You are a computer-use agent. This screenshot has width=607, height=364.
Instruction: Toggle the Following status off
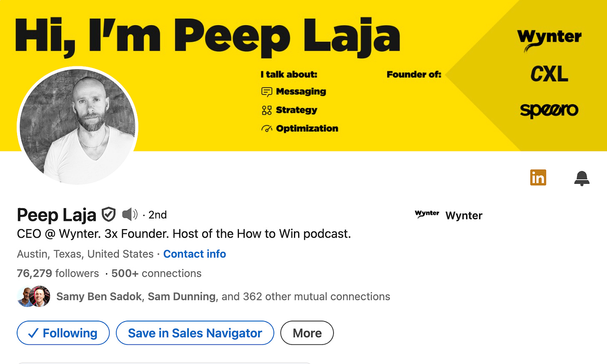pos(63,333)
